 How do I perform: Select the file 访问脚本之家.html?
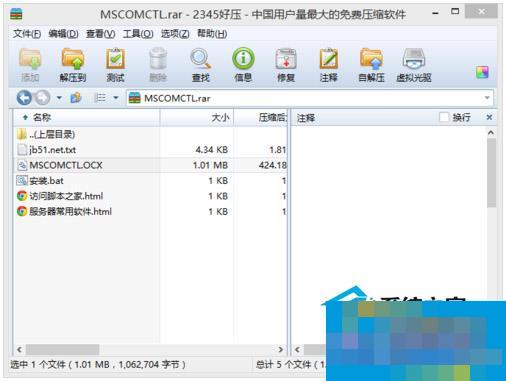click(x=150, y=196)
